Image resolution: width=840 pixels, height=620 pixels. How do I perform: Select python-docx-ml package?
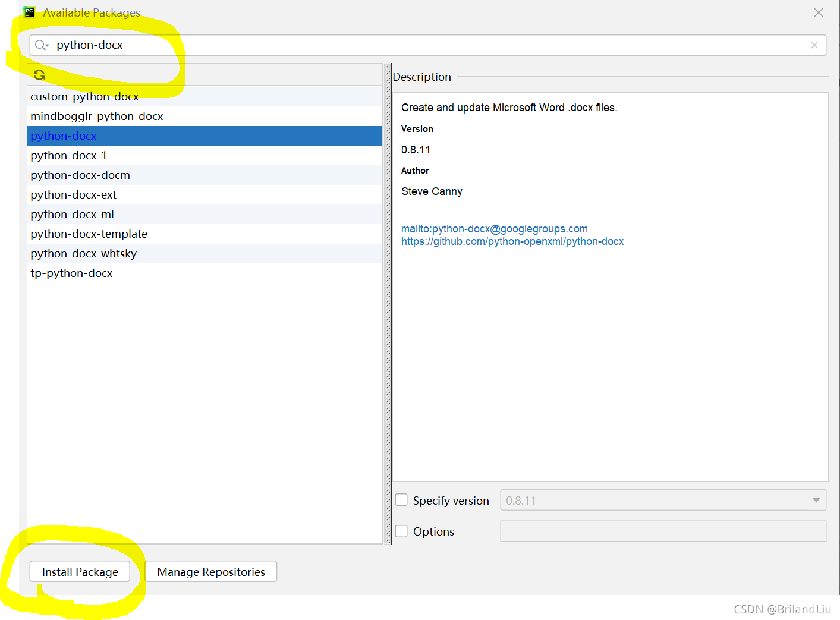pyautogui.click(x=205, y=214)
